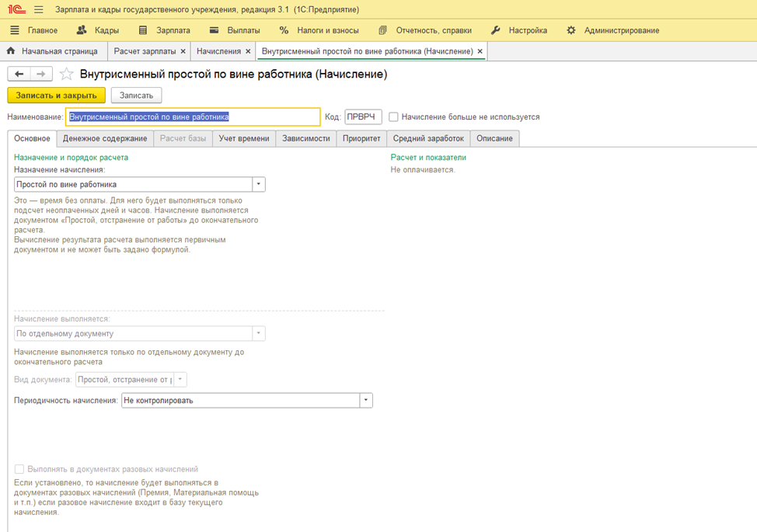Select the Приоритет tab
The image size is (757, 532).
tap(361, 138)
